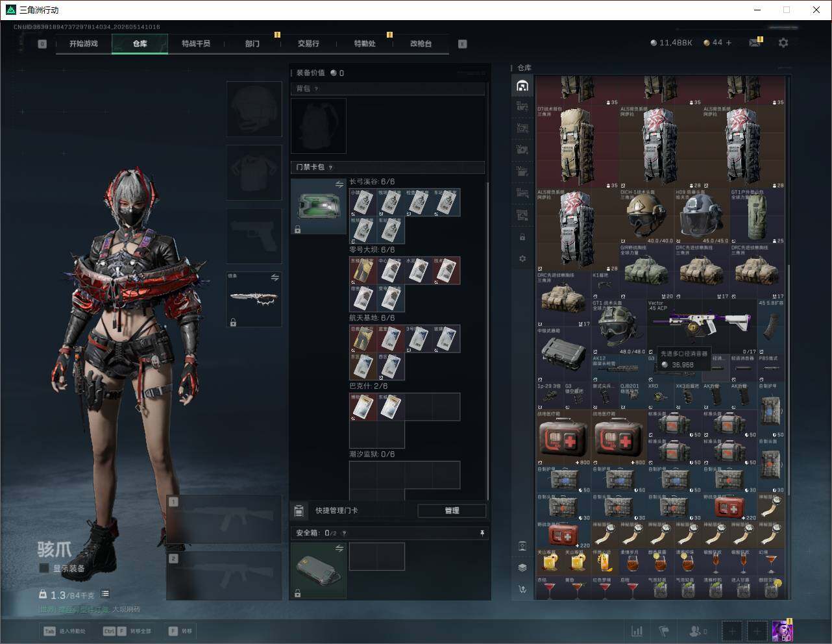
Task: Click the Ctrl F 转移全部 button
Action: coord(128,631)
